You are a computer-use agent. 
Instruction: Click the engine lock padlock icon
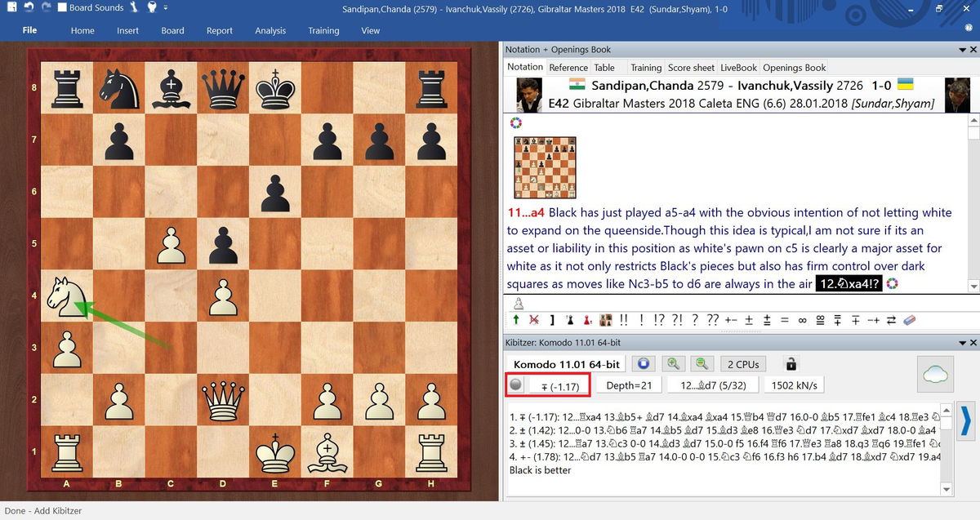click(x=791, y=364)
